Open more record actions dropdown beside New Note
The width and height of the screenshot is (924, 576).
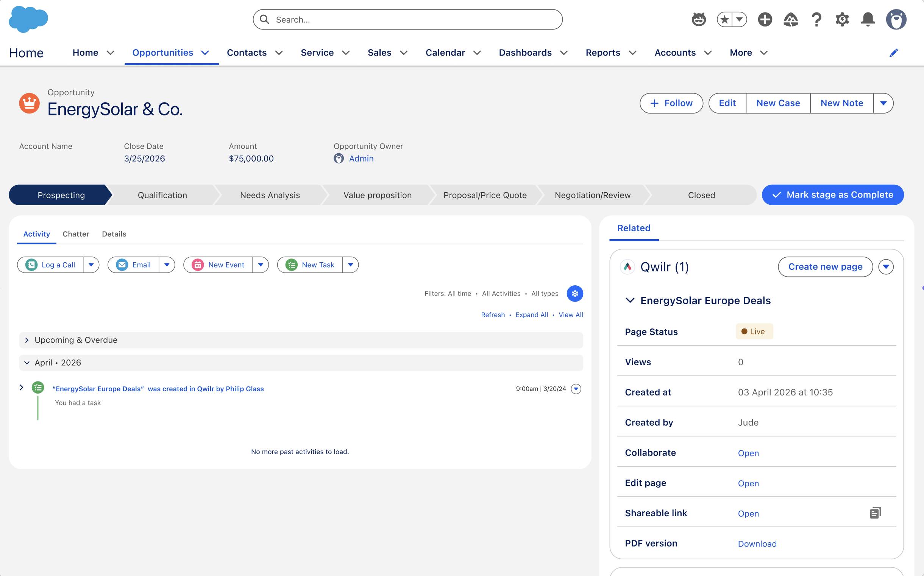pos(883,103)
